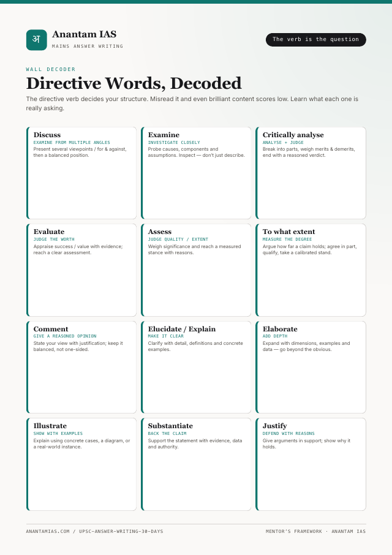Viewport: 392px width, 555px height.
Task: Click the 'To what extent' card title
Action: coord(288,232)
